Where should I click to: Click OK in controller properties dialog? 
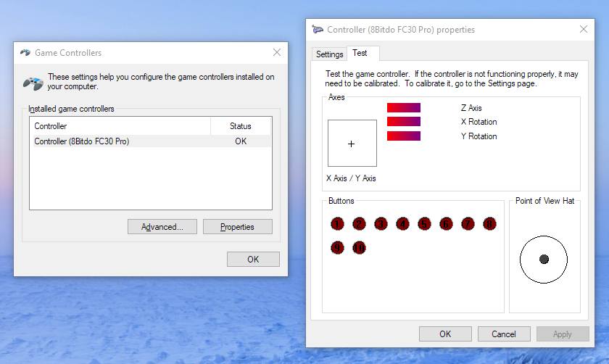click(445, 334)
